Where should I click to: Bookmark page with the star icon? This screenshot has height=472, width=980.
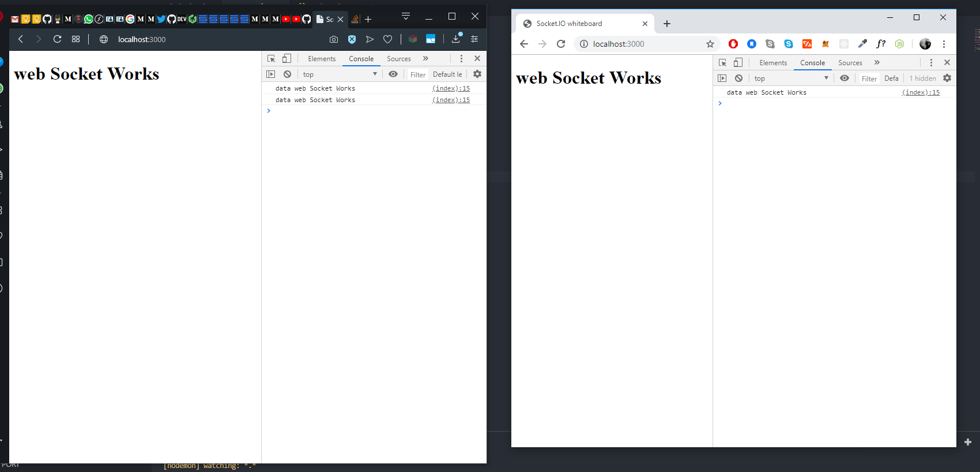[x=710, y=44]
